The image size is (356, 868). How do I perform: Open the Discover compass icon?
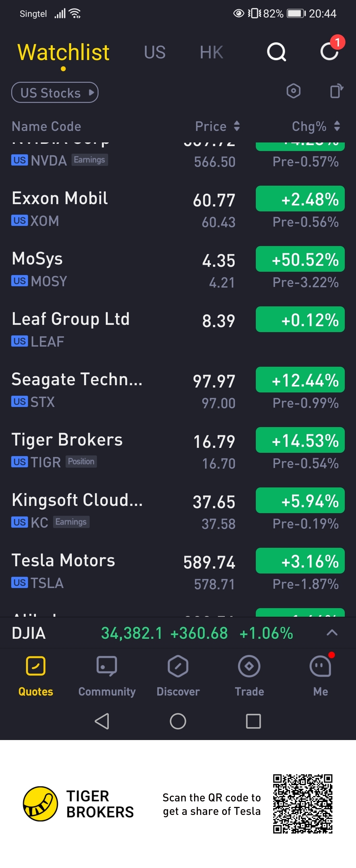point(178,666)
